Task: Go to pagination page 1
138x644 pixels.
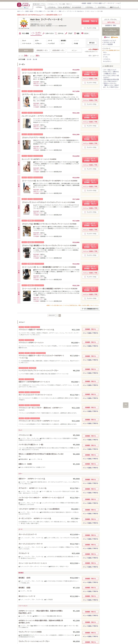Action: pyautogui.click(x=57, y=315)
